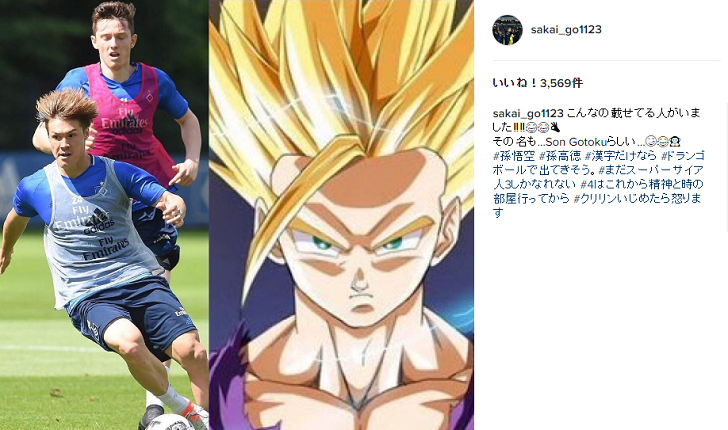Click the OK hand emoji in caption
The width and height of the screenshot is (728, 430).
pyautogui.click(x=555, y=127)
